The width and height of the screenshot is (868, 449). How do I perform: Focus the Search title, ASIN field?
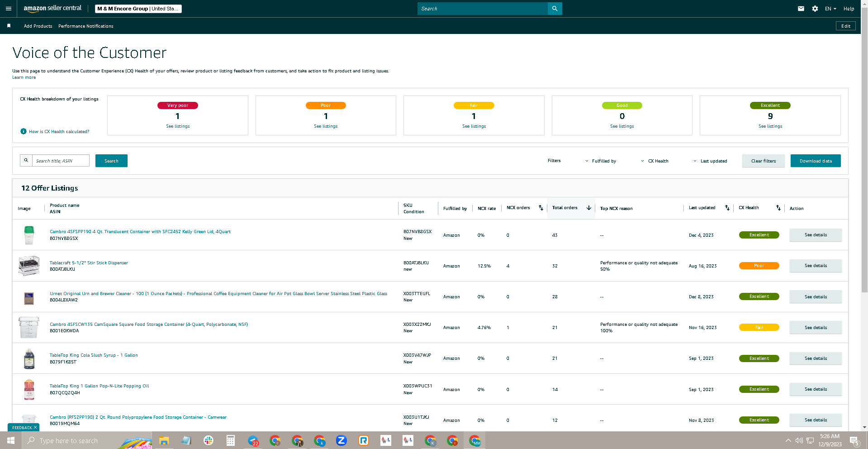pos(61,161)
